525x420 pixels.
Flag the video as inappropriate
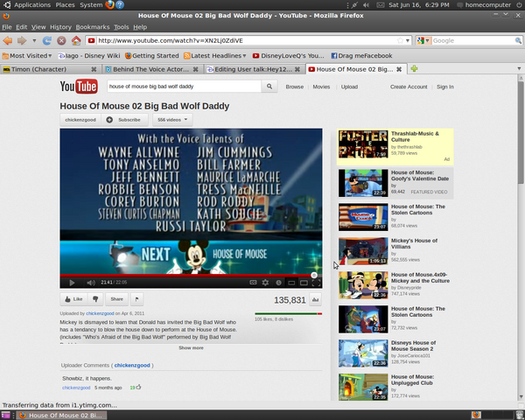(x=137, y=299)
